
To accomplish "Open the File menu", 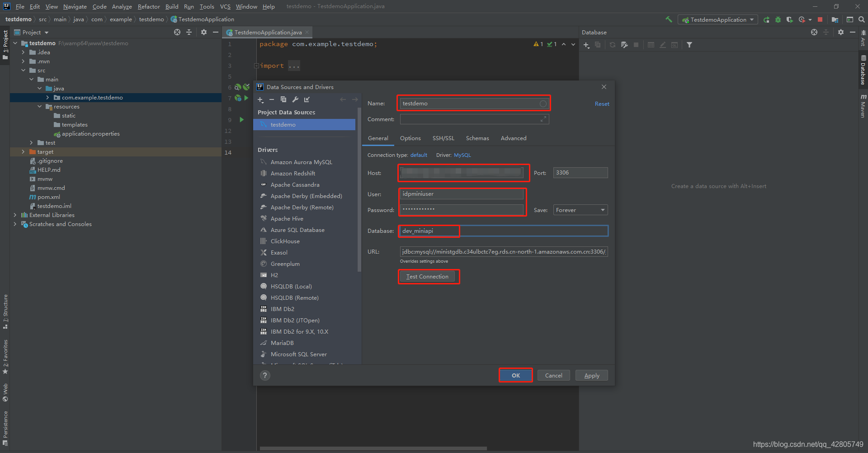I will pos(20,6).
